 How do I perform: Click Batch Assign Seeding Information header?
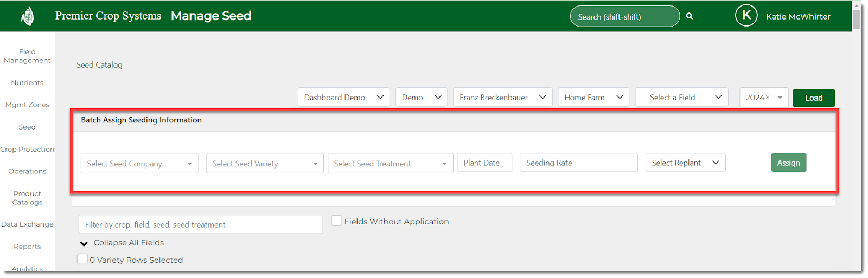click(x=141, y=120)
